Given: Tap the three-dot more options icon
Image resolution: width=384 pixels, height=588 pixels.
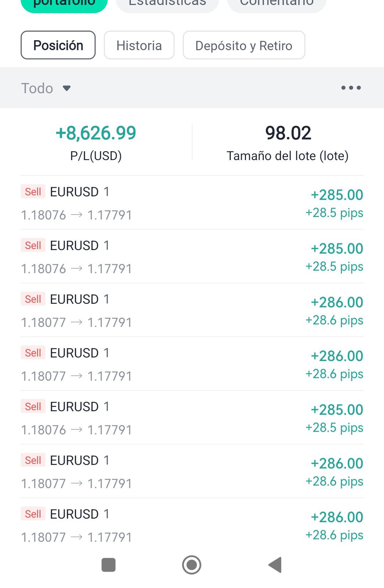Looking at the screenshot, I should pyautogui.click(x=351, y=88).
